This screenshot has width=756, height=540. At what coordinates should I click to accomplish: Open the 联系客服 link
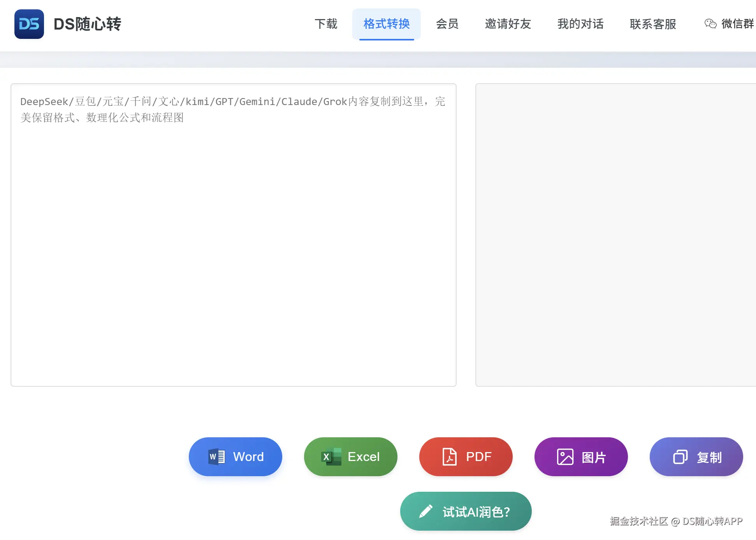pos(652,24)
